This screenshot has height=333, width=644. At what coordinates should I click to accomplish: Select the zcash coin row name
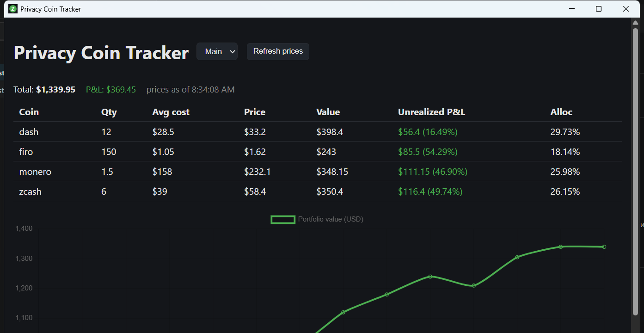point(30,191)
